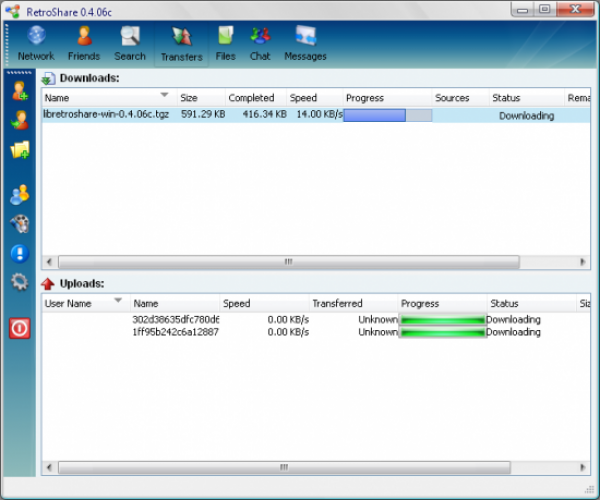Open the Files page
The height and width of the screenshot is (500, 600).
(225, 44)
